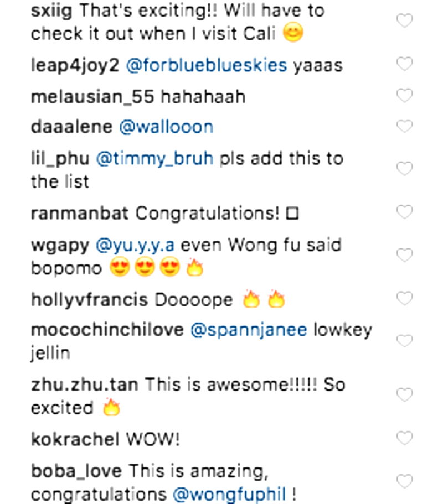Image resolution: width=443 pixels, height=504 pixels.
Task: Like daaalene's comment tagging wallooon
Action: click(x=404, y=126)
